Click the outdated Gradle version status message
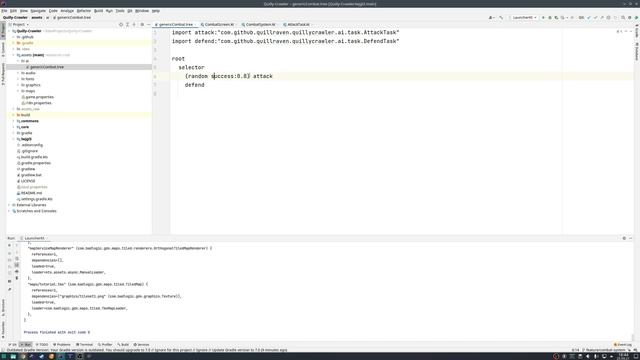This screenshot has width=640, height=360. 147,350
